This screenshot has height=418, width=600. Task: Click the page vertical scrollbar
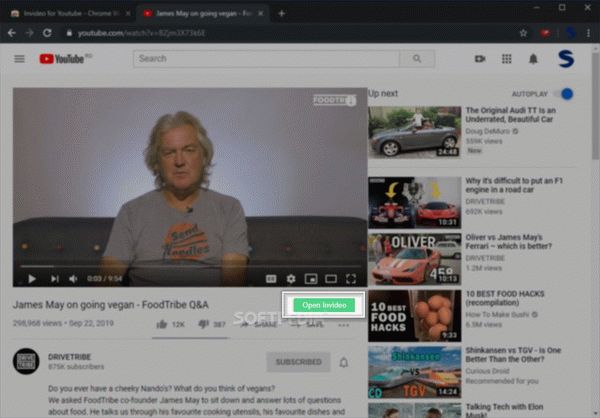coord(596,106)
